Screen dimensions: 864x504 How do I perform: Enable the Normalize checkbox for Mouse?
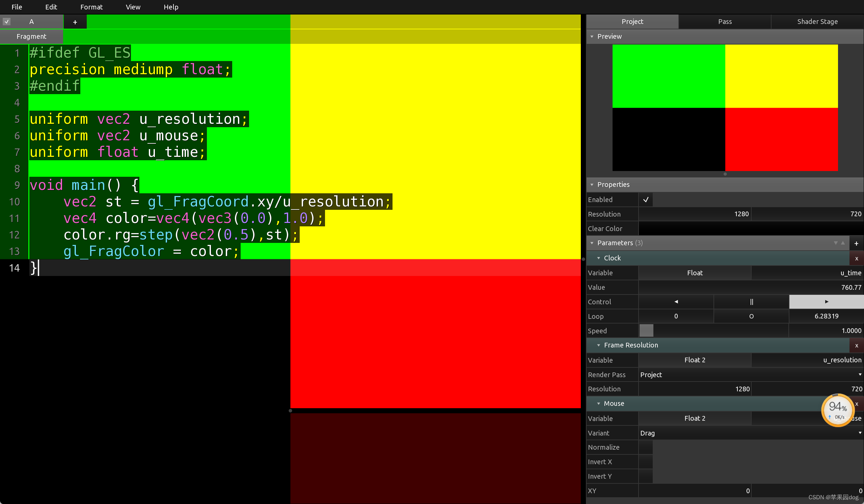click(x=646, y=447)
